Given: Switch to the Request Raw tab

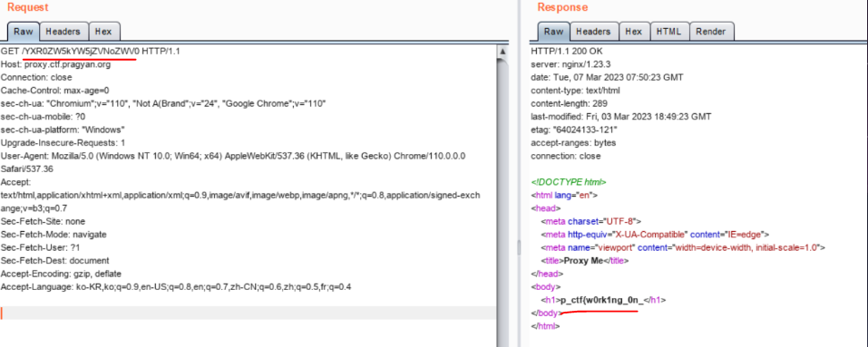Looking at the screenshot, I should pyautogui.click(x=24, y=32).
